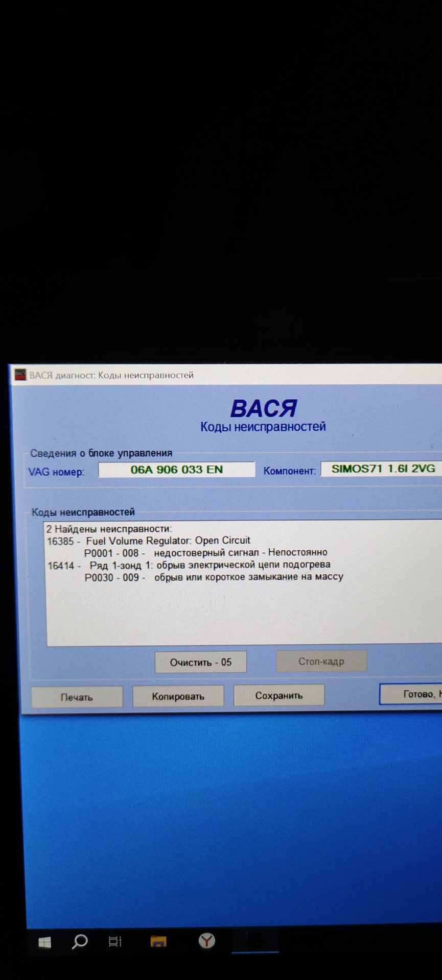Click the ВАСЯ диагност title bar icon
This screenshot has height=980, width=442.
click(x=20, y=375)
